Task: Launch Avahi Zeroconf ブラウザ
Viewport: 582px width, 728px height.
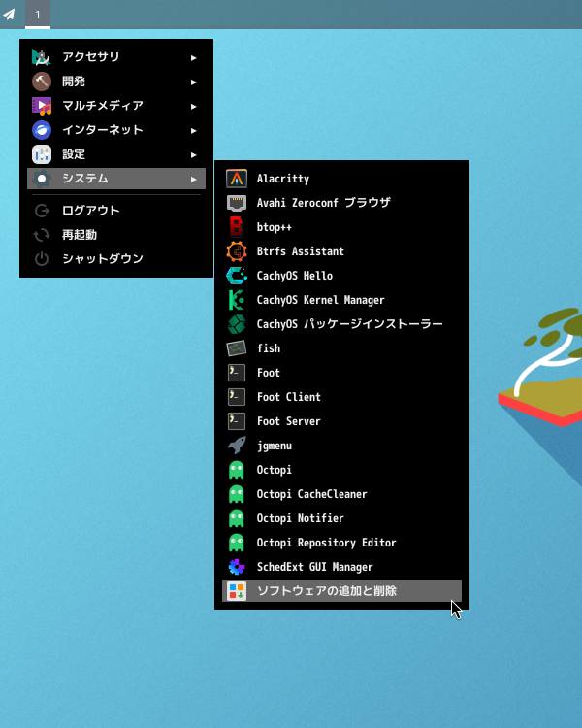Action: coord(341,203)
